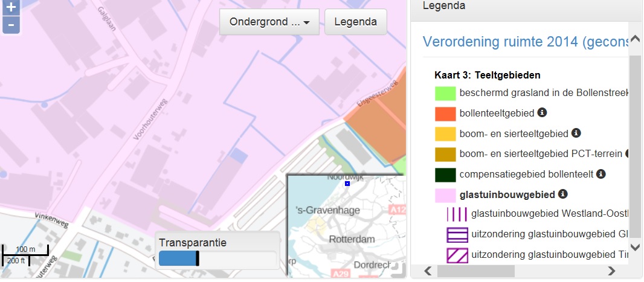Click the Transparantie label
Screen dimensions: 644x282
[193, 243]
